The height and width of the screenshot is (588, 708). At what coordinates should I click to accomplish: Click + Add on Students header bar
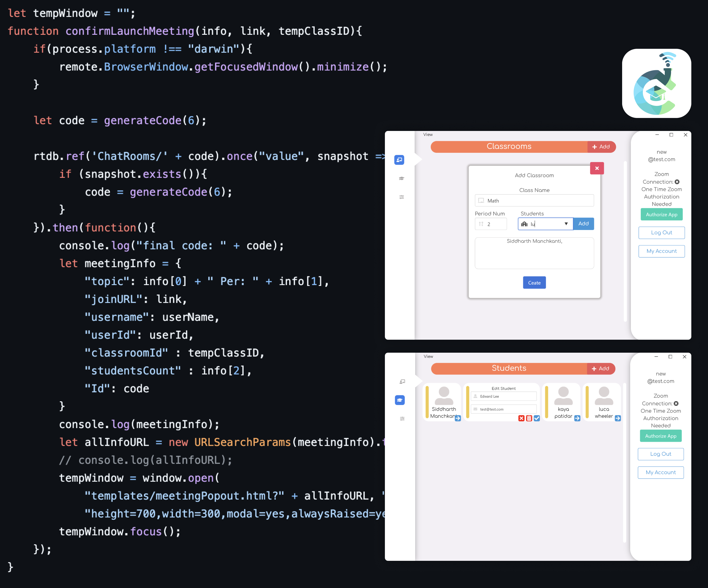pos(601,369)
